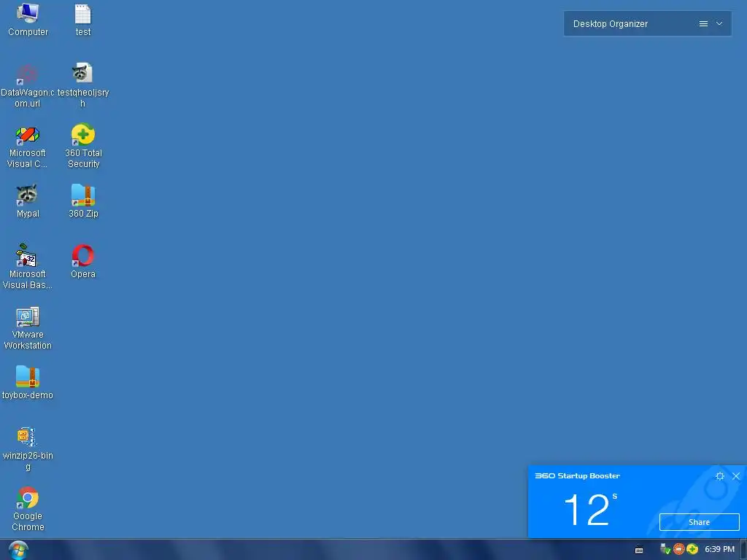Click the 360 Total Security tray icon
The width and height of the screenshot is (747, 560).
[x=692, y=549]
